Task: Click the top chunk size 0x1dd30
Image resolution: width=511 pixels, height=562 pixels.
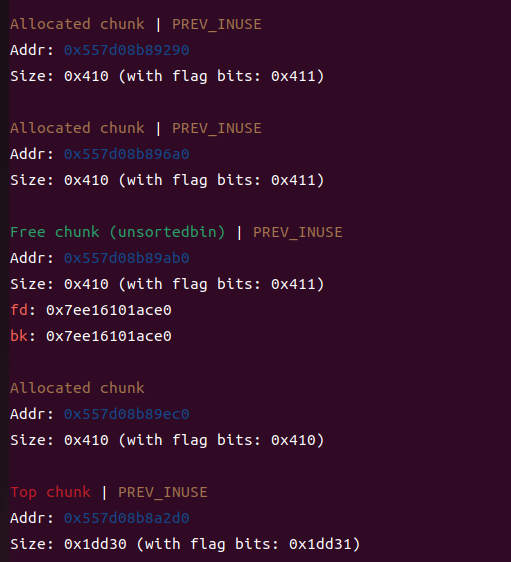Action: [x=95, y=544]
